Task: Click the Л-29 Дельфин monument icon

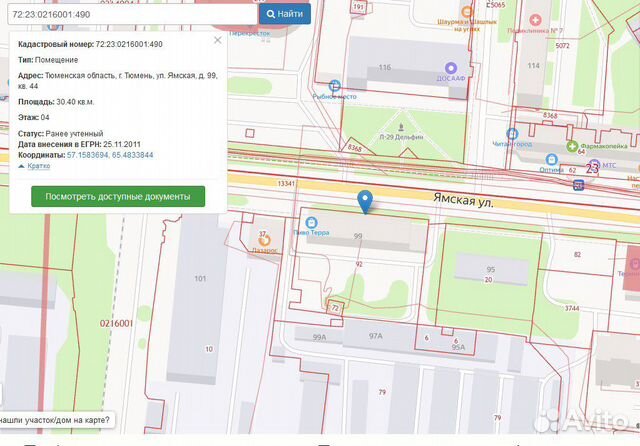Action: [x=401, y=127]
